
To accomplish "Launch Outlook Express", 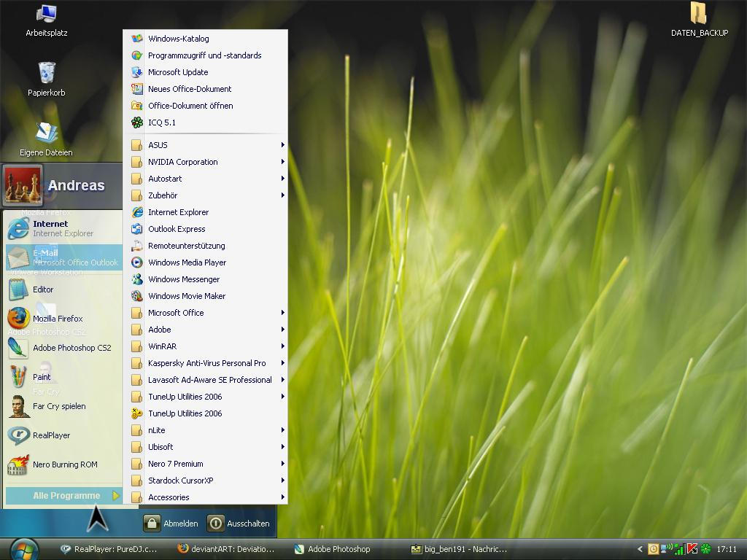I will point(205,228).
